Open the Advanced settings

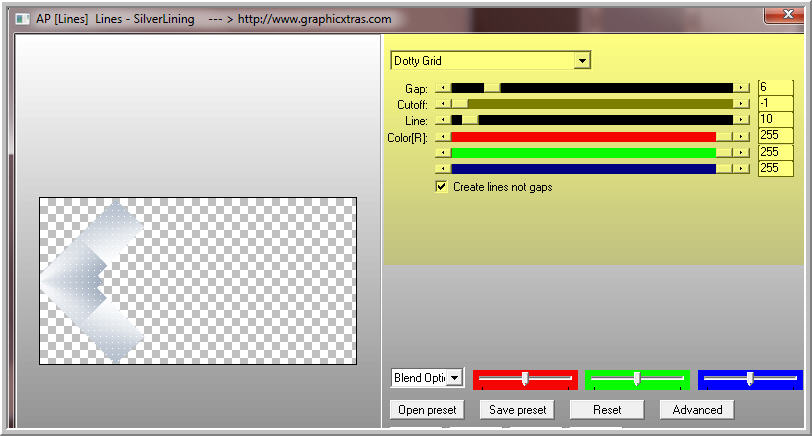(x=697, y=410)
